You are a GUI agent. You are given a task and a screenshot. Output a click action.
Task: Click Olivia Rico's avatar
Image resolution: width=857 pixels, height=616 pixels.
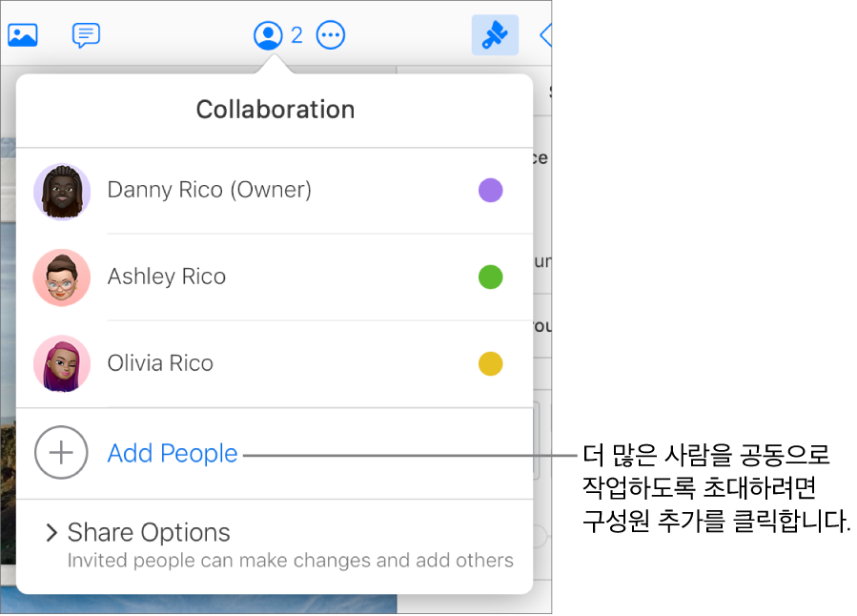(x=62, y=363)
